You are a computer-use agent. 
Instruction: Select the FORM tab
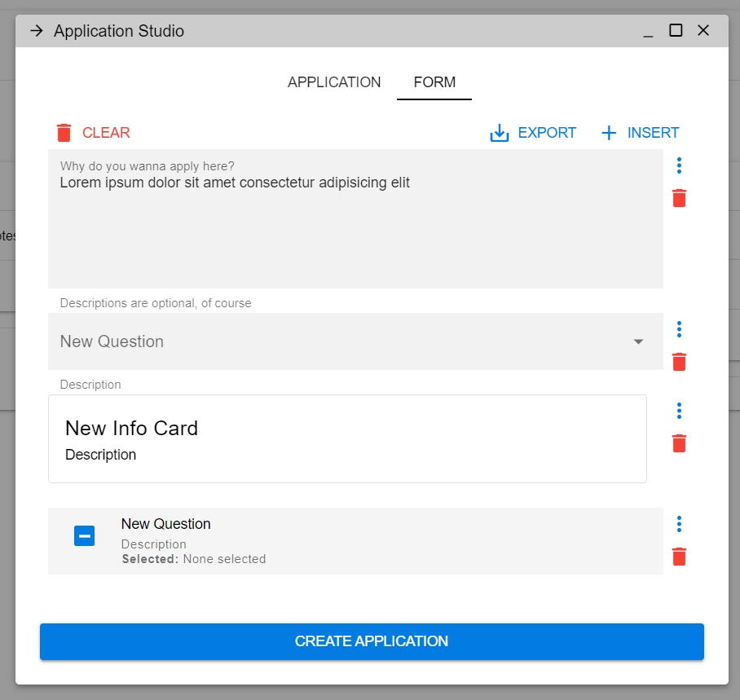434,82
